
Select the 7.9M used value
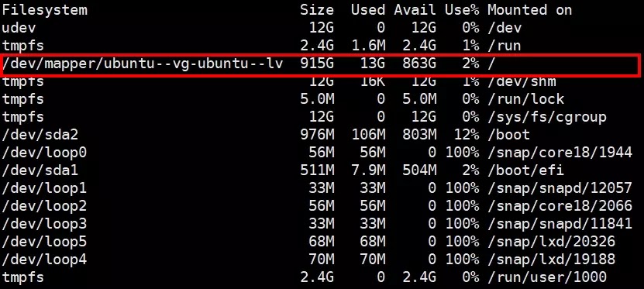[368, 170]
